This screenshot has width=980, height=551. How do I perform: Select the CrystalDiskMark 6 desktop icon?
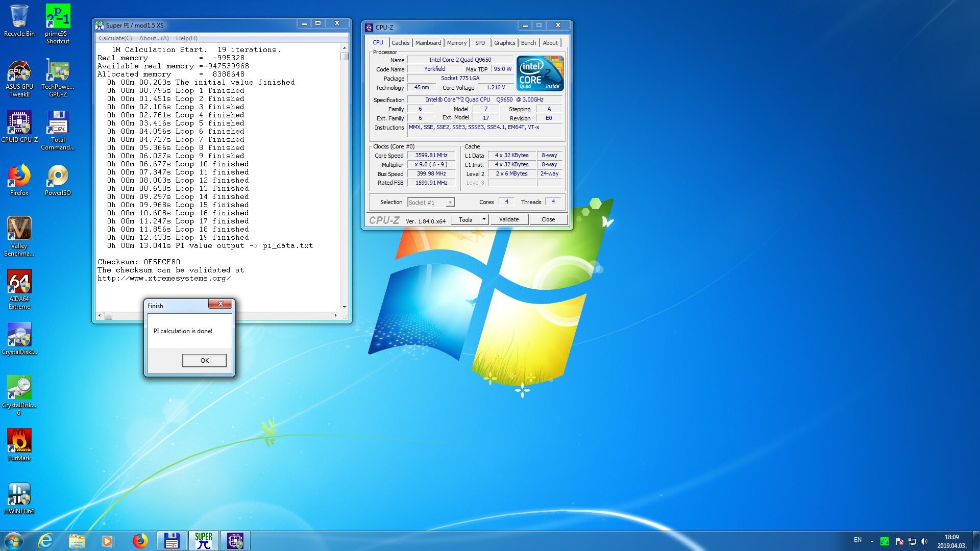click(x=19, y=395)
